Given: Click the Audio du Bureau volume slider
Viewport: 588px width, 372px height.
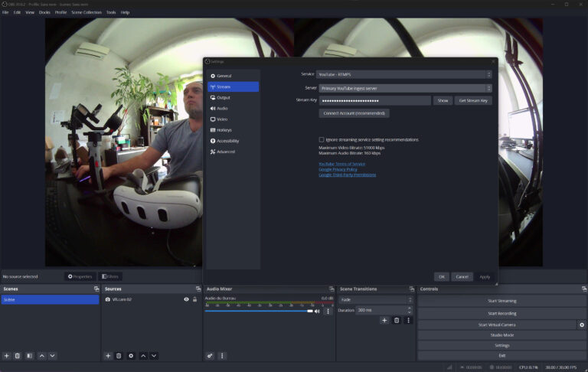Looking at the screenshot, I should click(258, 312).
